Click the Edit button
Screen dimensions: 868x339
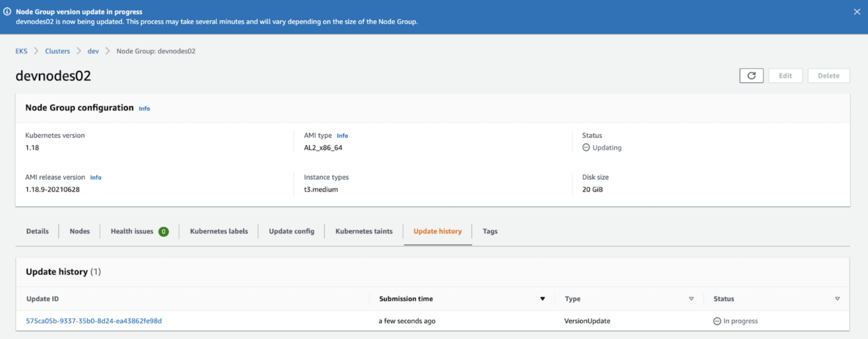785,75
